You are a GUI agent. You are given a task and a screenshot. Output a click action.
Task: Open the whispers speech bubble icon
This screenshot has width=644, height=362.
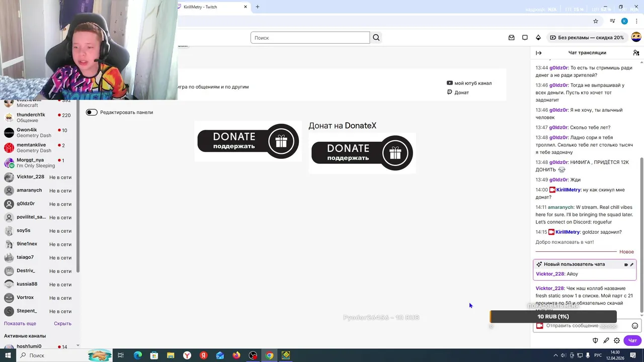(525, 38)
